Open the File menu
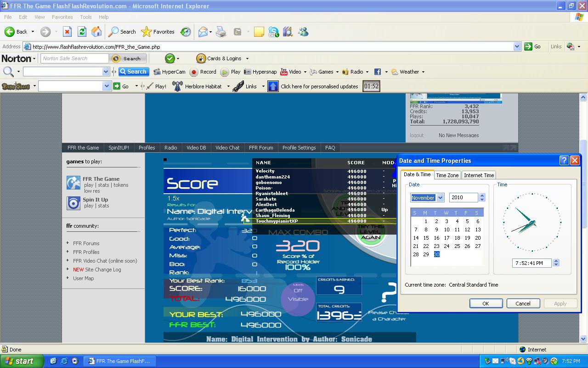 pyautogui.click(x=8, y=17)
